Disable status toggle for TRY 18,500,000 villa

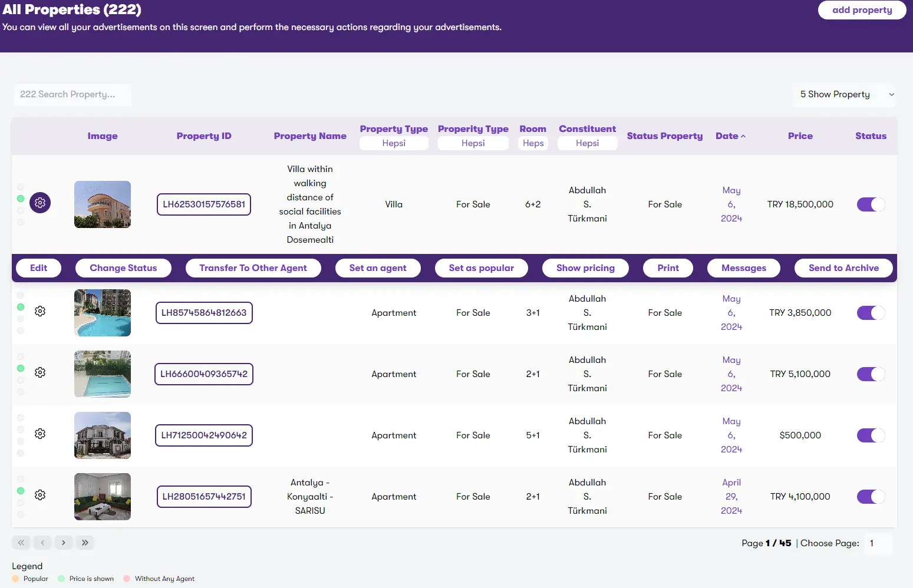click(x=871, y=204)
